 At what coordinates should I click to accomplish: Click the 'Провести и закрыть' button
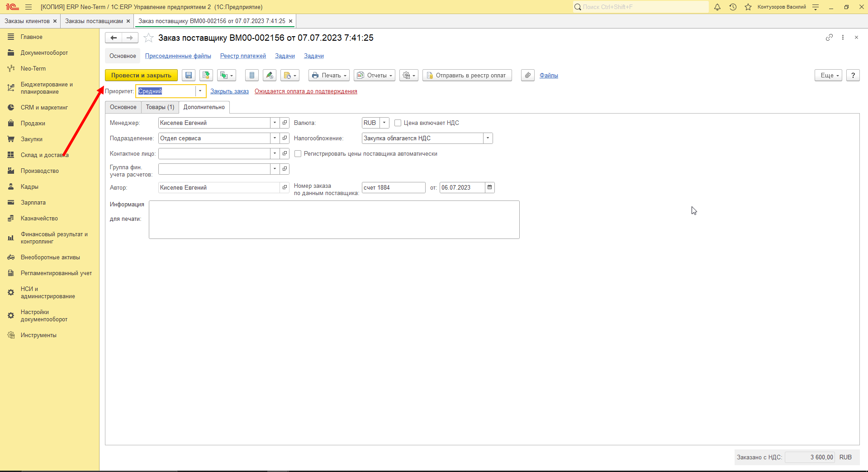click(x=141, y=76)
